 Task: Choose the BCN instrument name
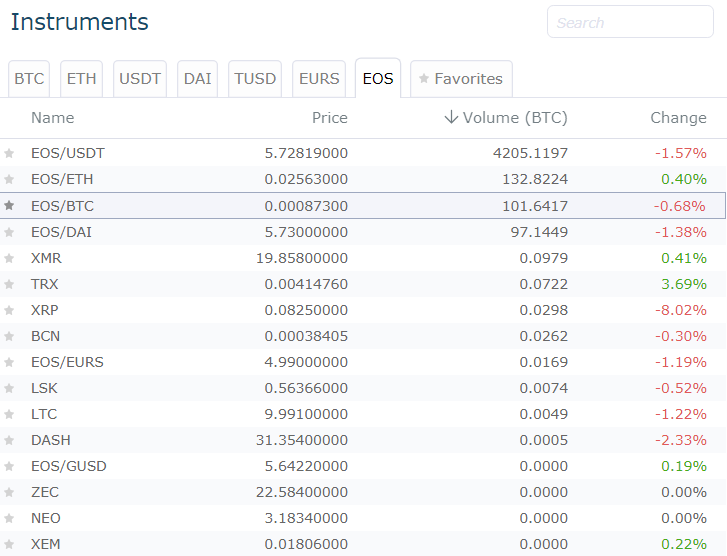[x=45, y=336]
